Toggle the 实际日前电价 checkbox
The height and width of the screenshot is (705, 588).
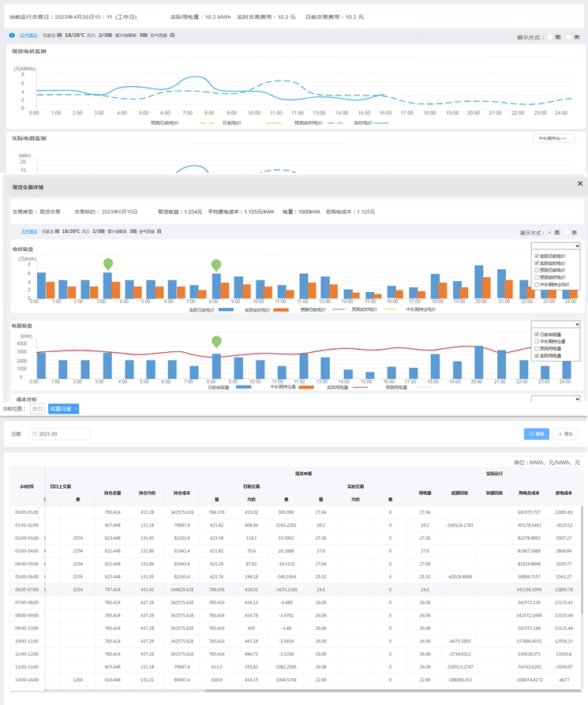point(537,256)
